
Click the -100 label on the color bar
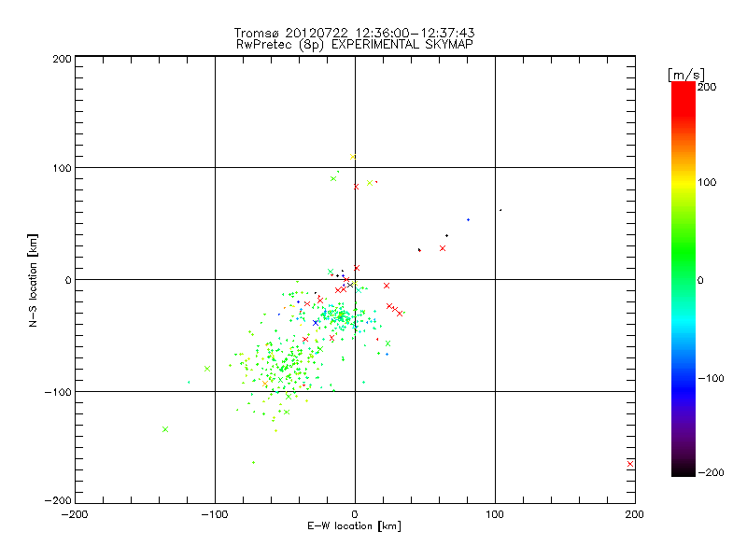[711, 378]
